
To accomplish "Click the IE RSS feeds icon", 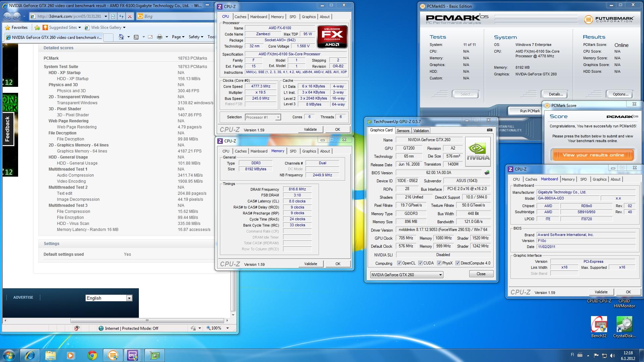I will coord(136,37).
